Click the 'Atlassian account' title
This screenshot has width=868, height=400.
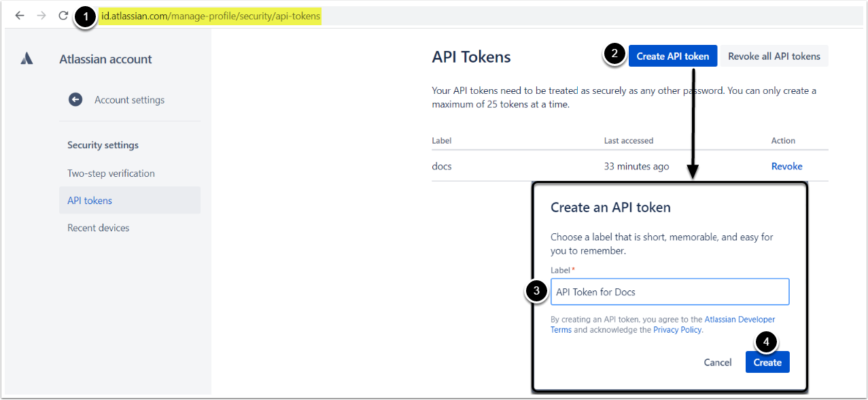click(x=105, y=59)
